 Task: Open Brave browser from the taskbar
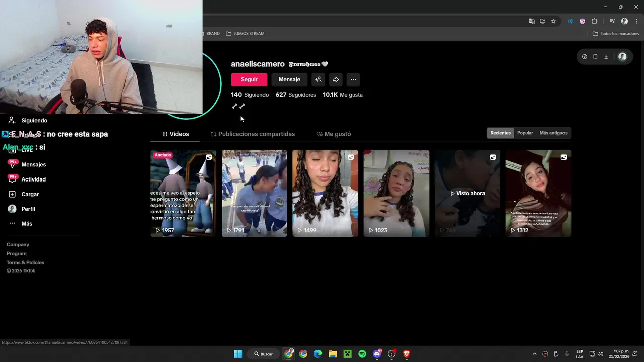pos(407,354)
